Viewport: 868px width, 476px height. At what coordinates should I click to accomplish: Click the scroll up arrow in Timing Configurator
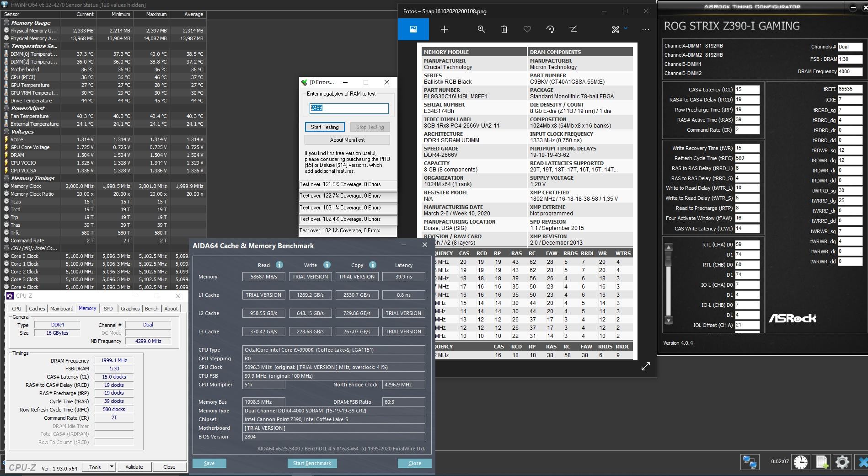point(669,247)
